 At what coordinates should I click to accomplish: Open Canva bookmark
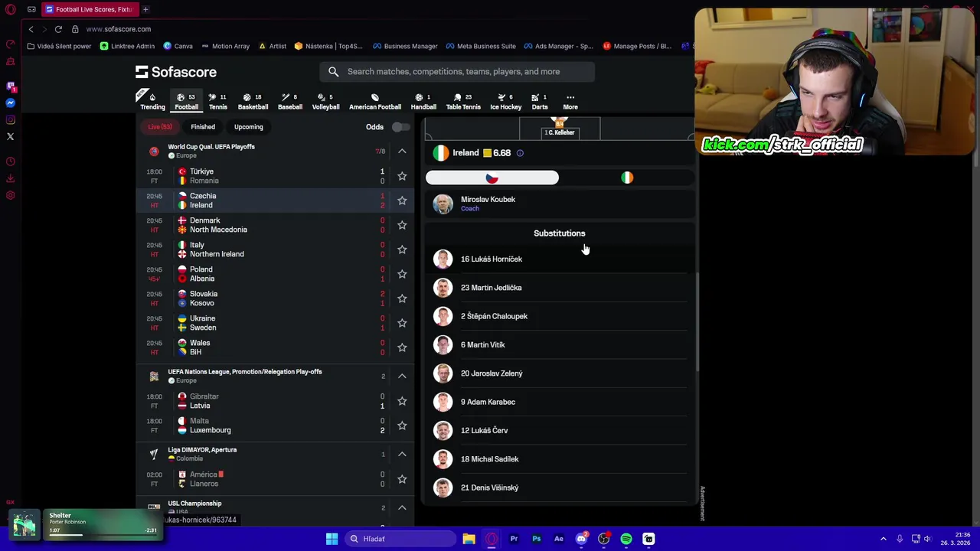tap(177, 46)
